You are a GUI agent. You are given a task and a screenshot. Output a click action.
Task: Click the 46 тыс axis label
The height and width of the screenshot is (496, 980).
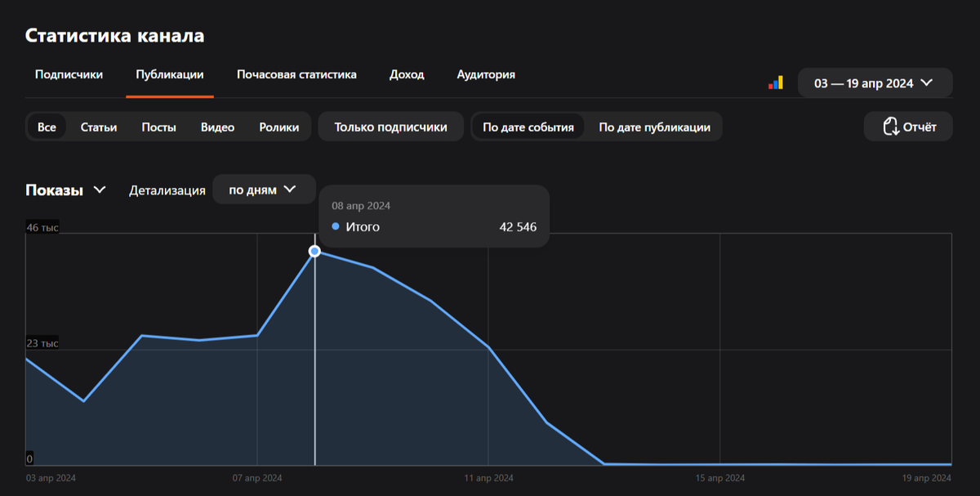[x=42, y=227]
